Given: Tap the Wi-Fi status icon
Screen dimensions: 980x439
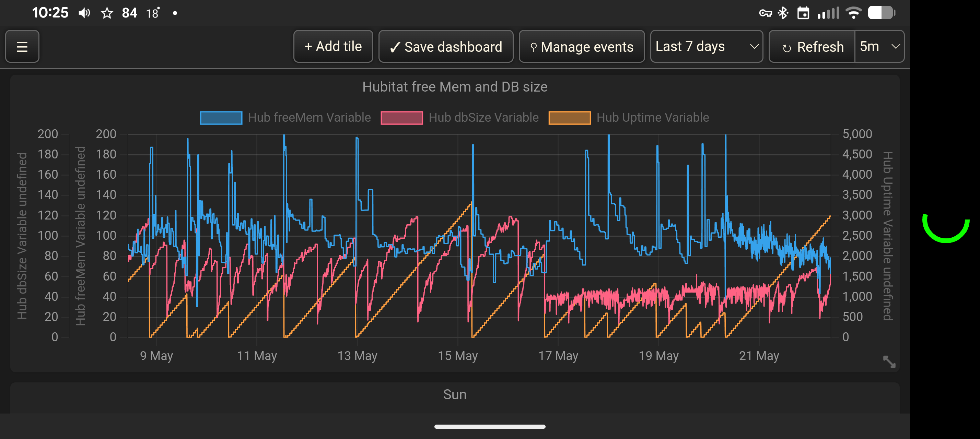Looking at the screenshot, I should point(853,13).
